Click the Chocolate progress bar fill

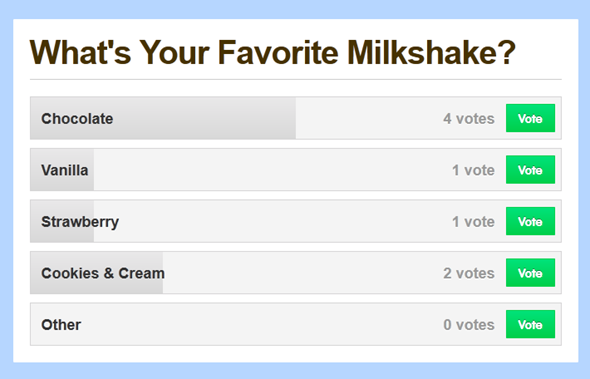[x=163, y=118]
